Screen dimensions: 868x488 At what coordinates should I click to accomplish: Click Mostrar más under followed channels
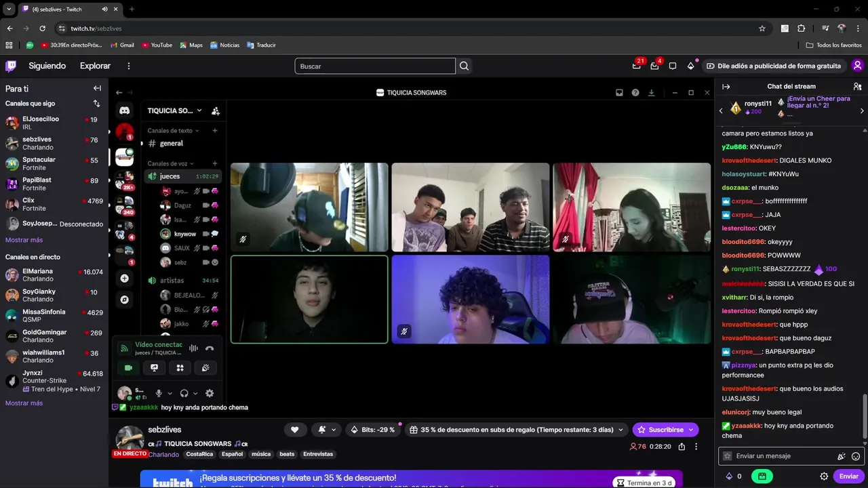point(24,240)
